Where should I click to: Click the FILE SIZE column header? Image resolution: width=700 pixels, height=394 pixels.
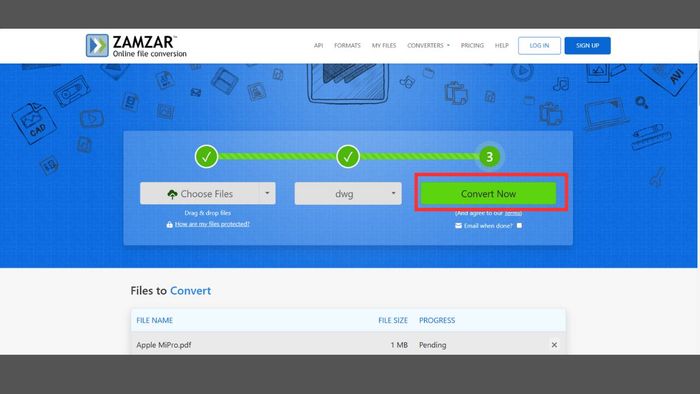[x=393, y=320]
